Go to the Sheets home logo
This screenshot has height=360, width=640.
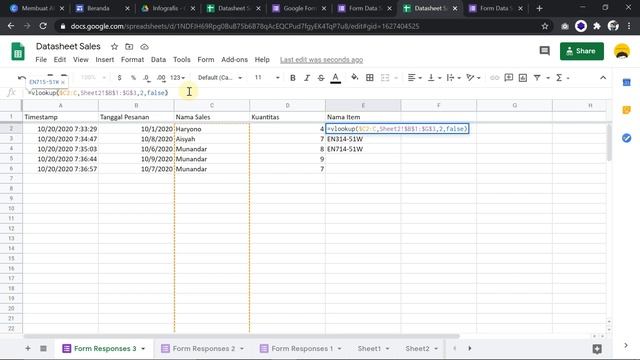coord(18,52)
